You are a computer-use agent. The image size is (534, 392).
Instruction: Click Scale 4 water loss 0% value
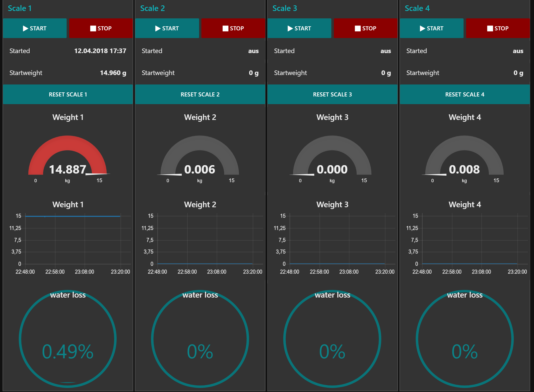(x=465, y=352)
